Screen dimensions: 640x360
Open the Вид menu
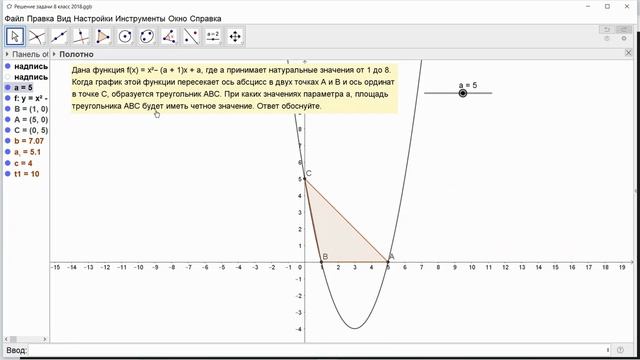pos(64,19)
